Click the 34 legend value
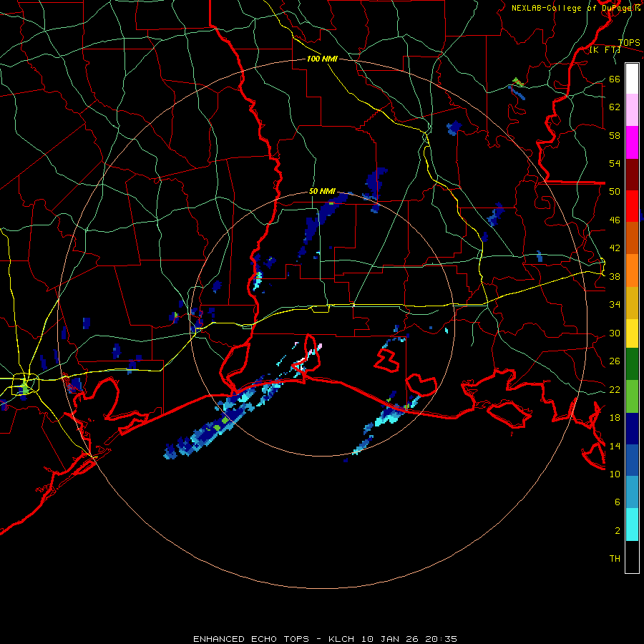Viewport: 644px width, 644px height. click(615, 305)
